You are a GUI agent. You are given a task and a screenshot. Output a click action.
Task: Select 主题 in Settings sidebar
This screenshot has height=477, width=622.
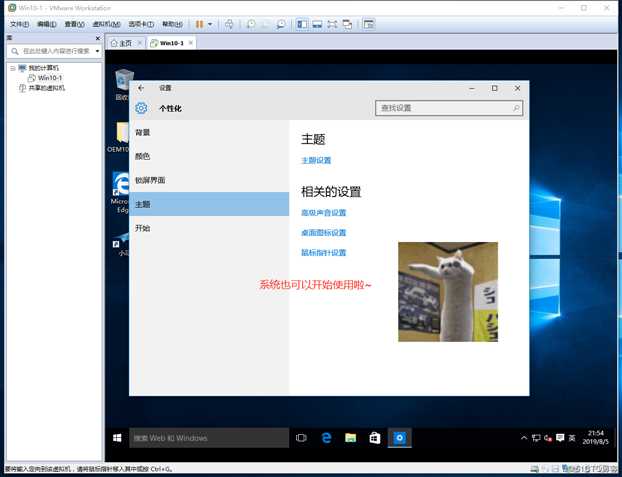(209, 204)
